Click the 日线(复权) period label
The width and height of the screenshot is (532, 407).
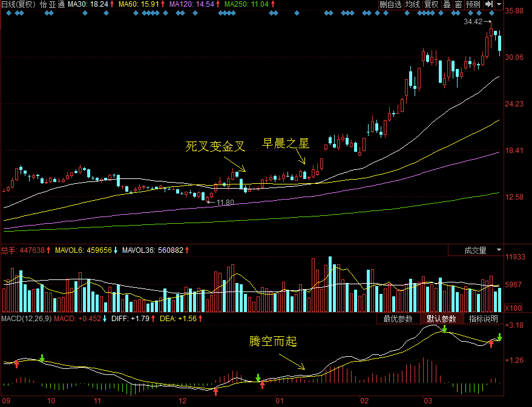click(x=18, y=4)
